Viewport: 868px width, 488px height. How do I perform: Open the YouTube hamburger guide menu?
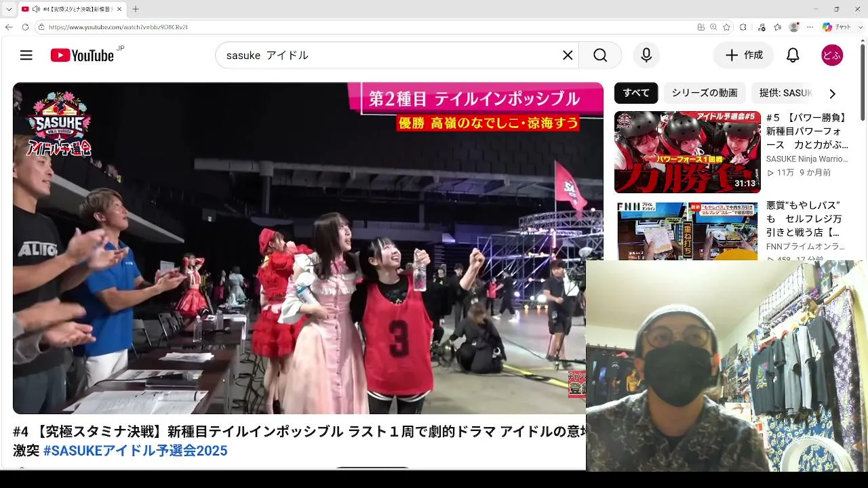coord(26,56)
